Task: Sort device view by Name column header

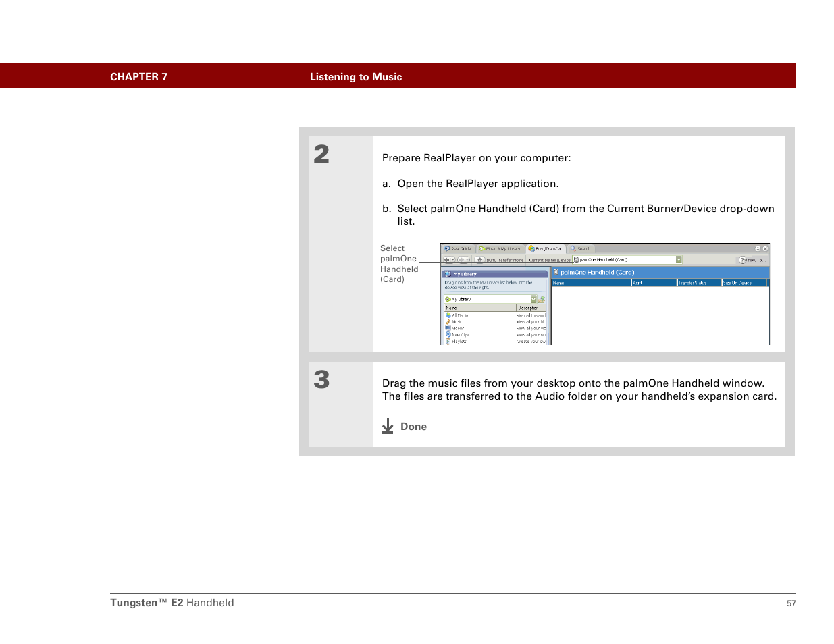Action: point(592,283)
